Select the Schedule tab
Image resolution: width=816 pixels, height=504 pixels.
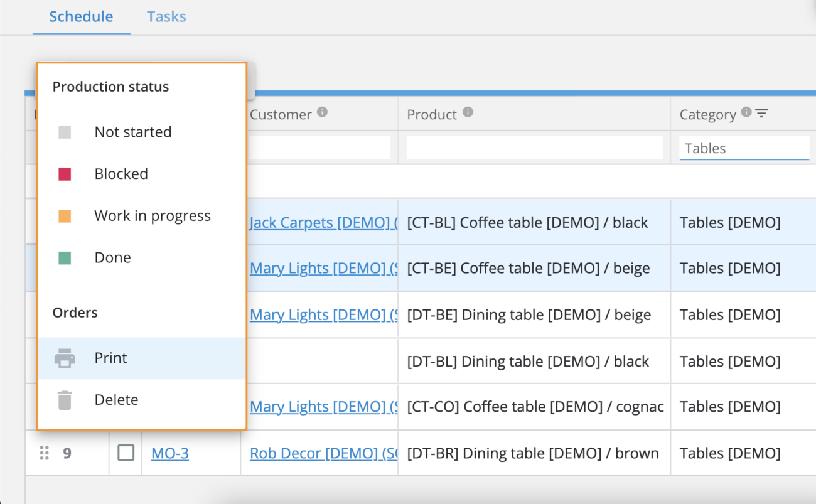81,17
